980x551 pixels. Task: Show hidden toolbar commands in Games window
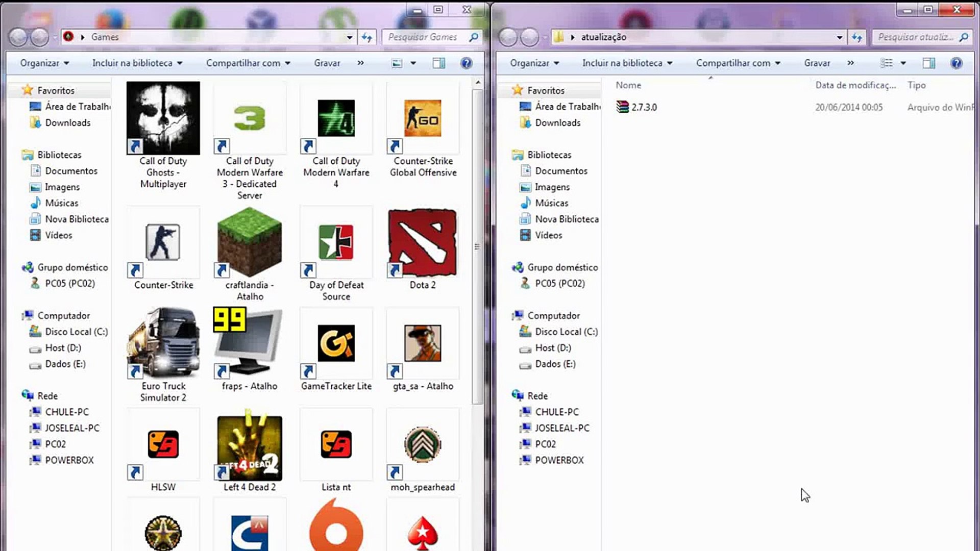(360, 63)
